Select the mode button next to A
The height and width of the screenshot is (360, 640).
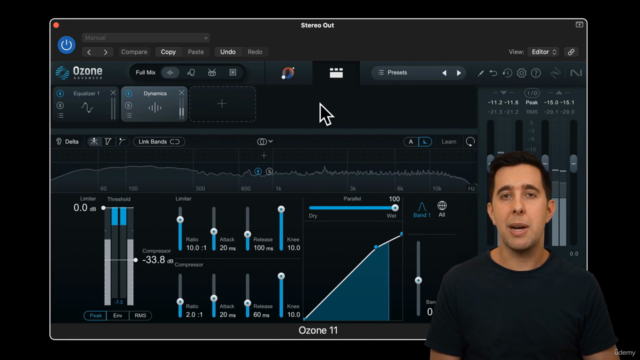(x=424, y=142)
